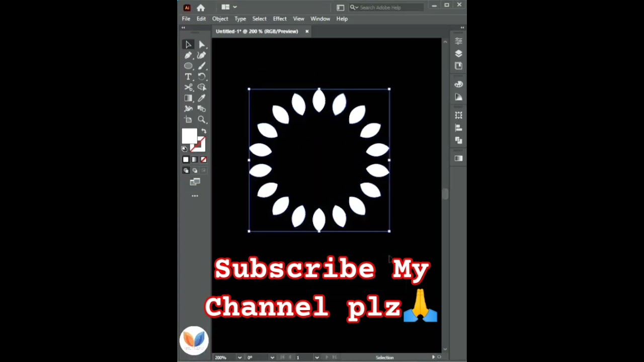This screenshot has height=362, width=644.
Task: Select the Type tool
Action: tap(188, 76)
